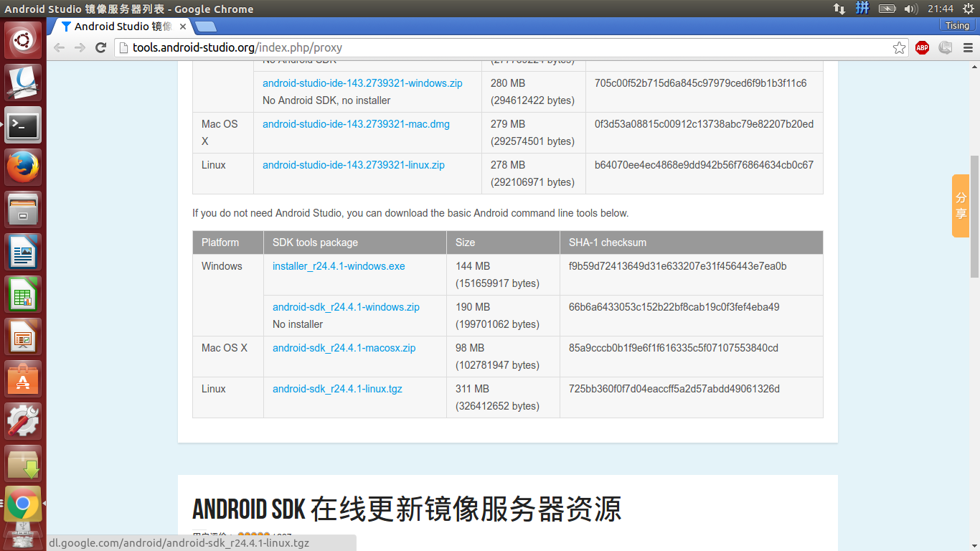
Task: Click the Android SDK 在线更新镜像服务器资源 heading
Action: click(x=407, y=509)
